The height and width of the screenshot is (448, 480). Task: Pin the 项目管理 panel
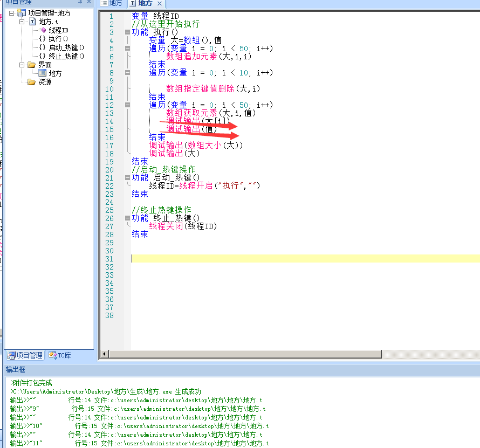tap(80, 2)
